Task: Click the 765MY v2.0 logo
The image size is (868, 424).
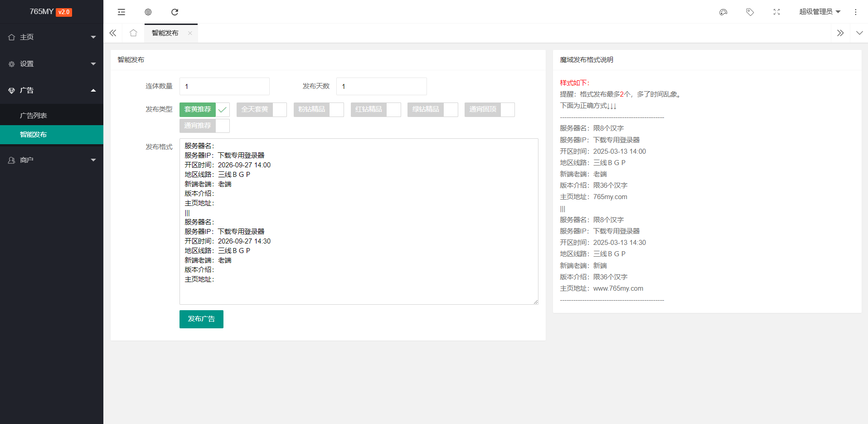Action: coord(51,12)
